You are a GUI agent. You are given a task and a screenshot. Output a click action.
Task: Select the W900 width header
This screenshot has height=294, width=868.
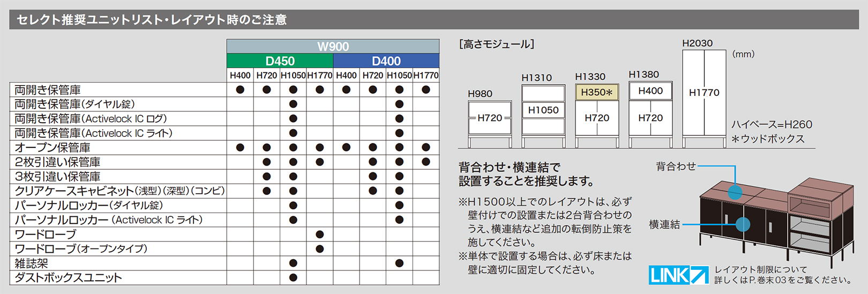click(x=333, y=47)
